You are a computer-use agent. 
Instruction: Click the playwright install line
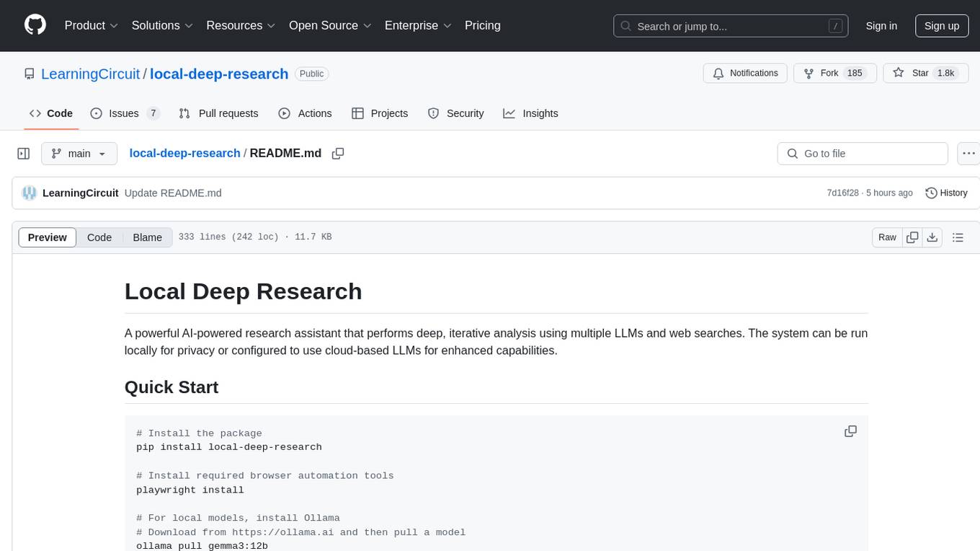pos(190,490)
